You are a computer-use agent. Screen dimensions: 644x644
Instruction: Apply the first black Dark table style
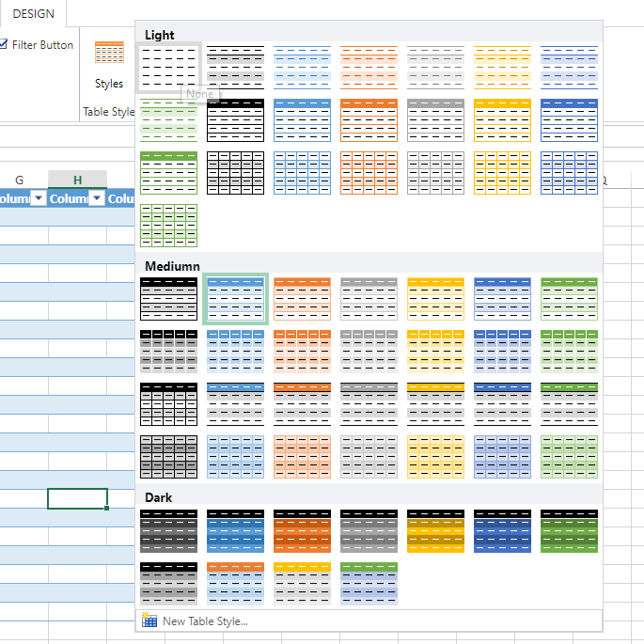point(168,530)
